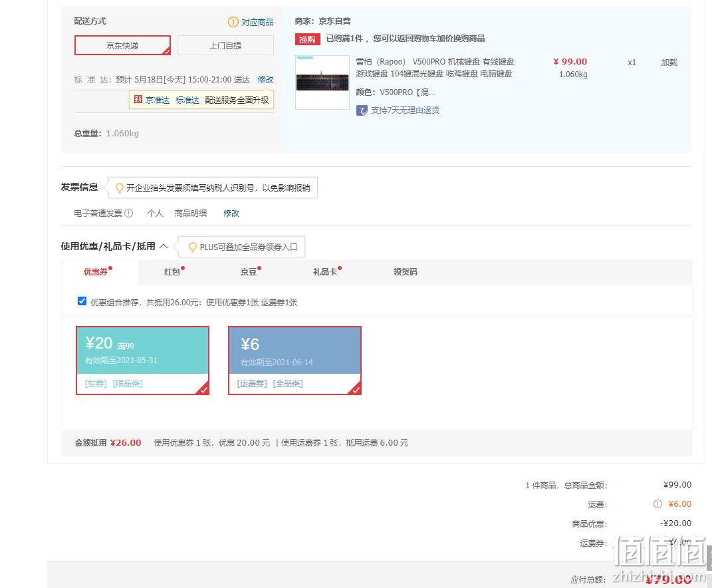Click the info icon beside the ¥6.00 shipping fee
712x588 pixels.
click(x=657, y=504)
